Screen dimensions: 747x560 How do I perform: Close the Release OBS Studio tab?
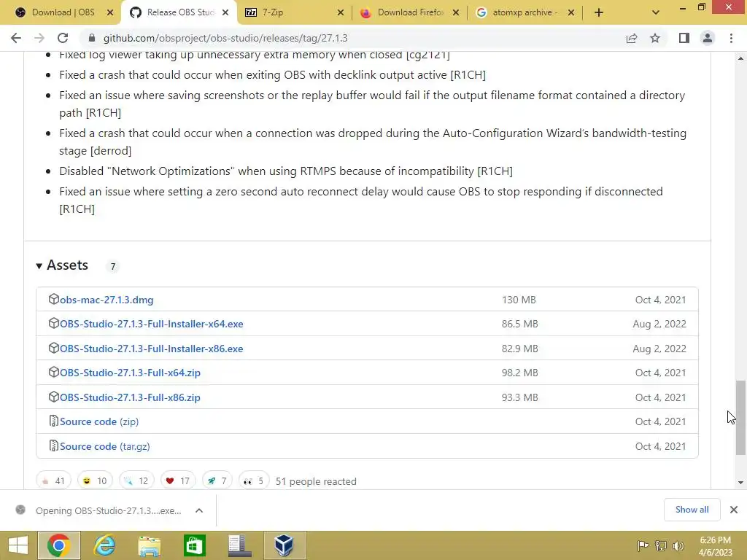pos(225,13)
